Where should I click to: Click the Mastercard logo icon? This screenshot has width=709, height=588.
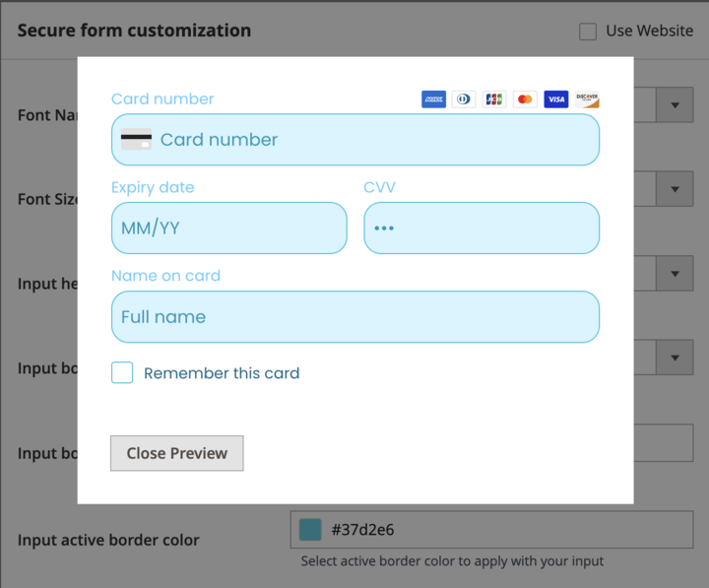(525, 99)
